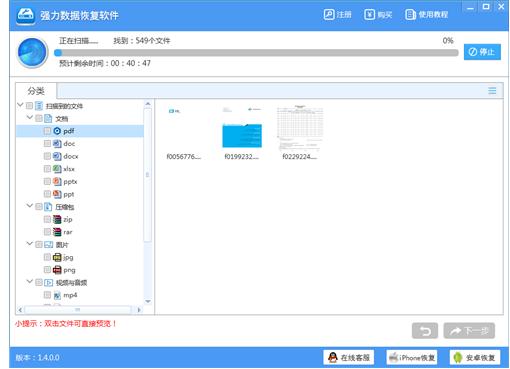Image resolution: width=510 pixels, height=369 pixels.
Task: Collapse the 图片 tree node
Action: pyautogui.click(x=30, y=244)
